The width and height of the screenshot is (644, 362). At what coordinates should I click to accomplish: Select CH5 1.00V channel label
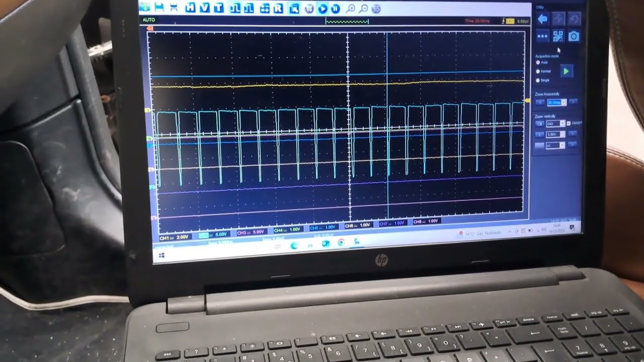[x=323, y=228]
